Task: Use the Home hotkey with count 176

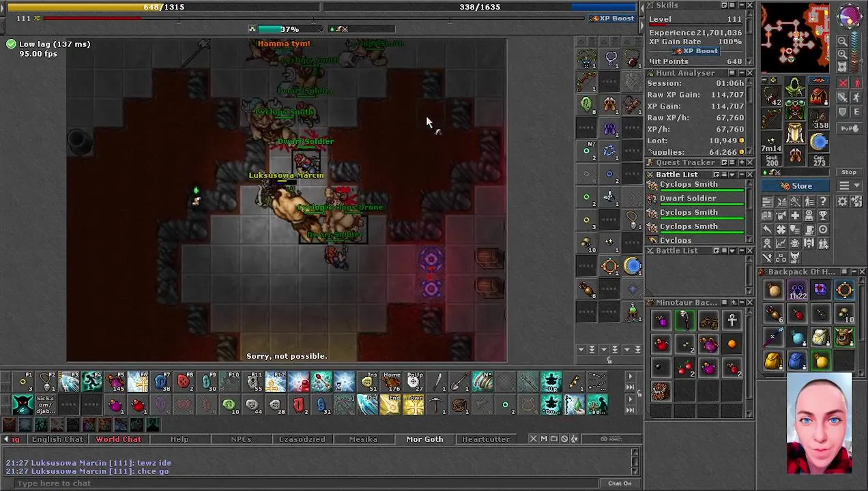Action: pos(392,382)
